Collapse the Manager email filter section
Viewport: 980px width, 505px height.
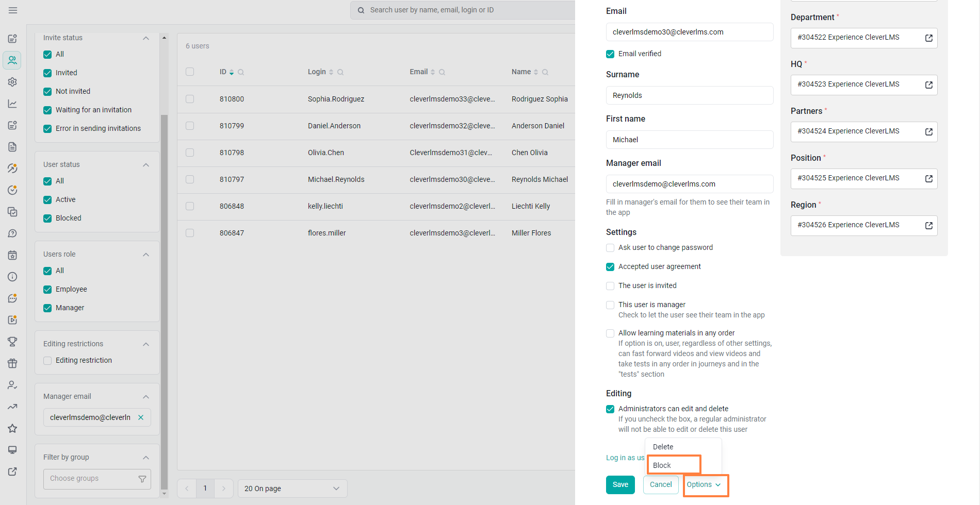click(x=146, y=397)
